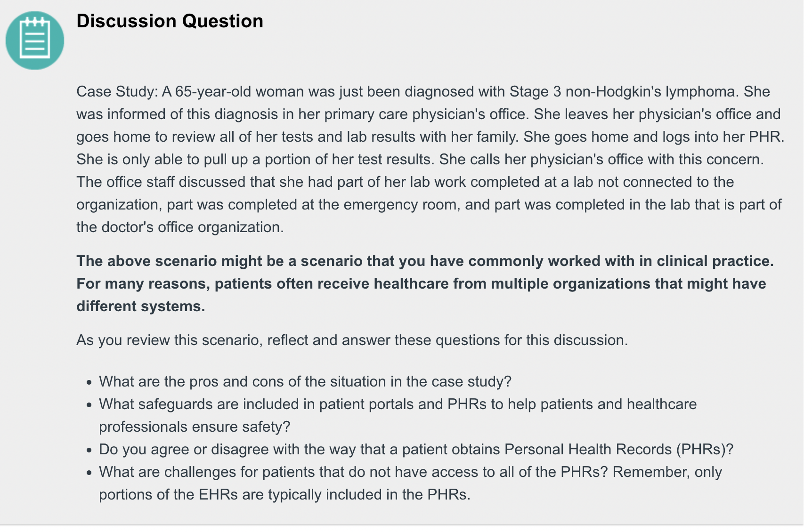The width and height of the screenshot is (812, 532).
Task: Select the pros and cons bullet question
Action: [x=305, y=381]
